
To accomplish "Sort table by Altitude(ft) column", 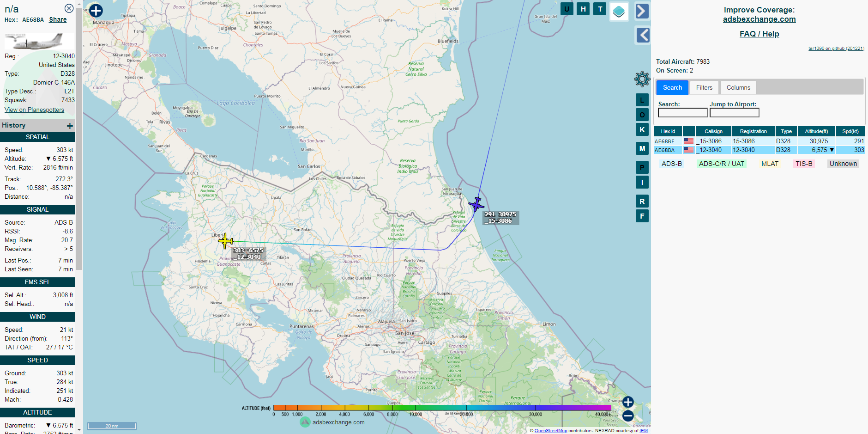I will [816, 131].
